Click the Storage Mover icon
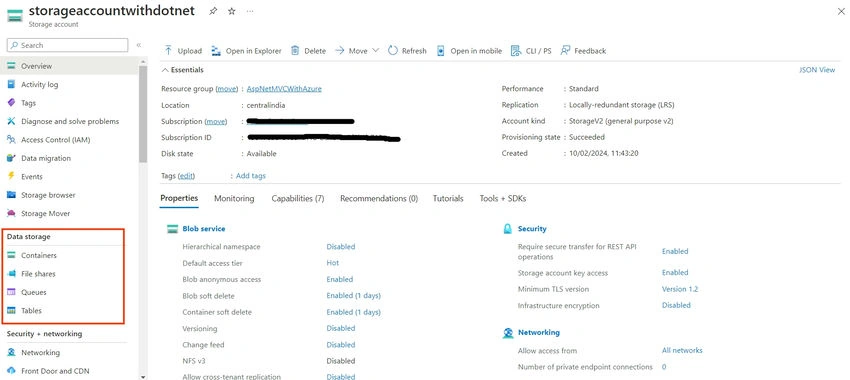850x380 pixels. click(11, 214)
